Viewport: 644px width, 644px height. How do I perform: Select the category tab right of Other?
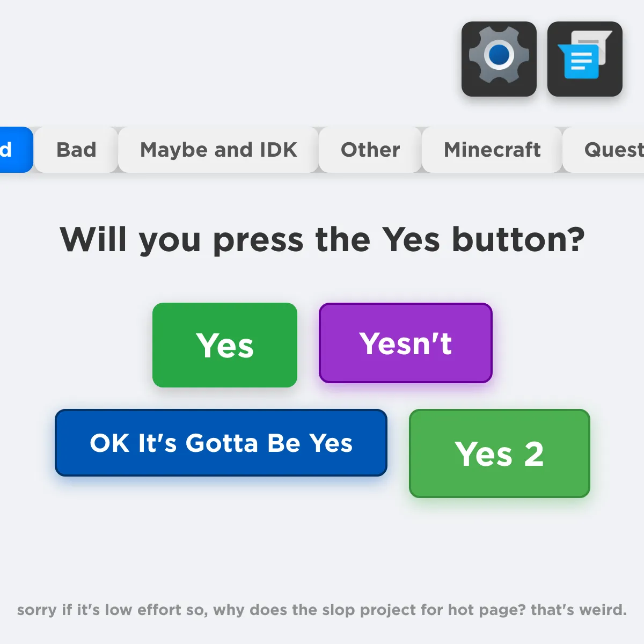[492, 150]
